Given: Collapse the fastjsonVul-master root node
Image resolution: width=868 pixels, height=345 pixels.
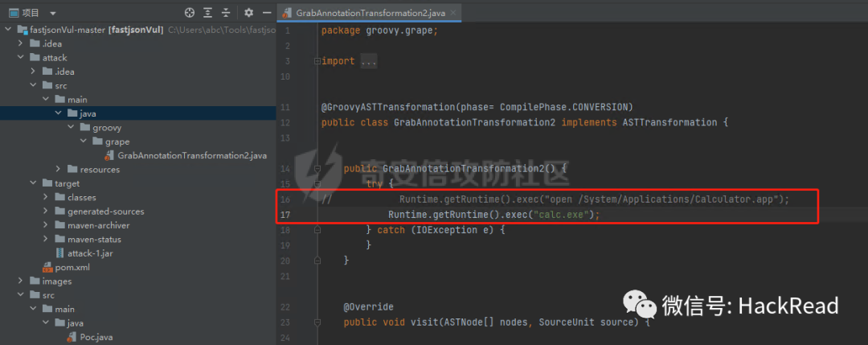Looking at the screenshot, I should (x=8, y=30).
